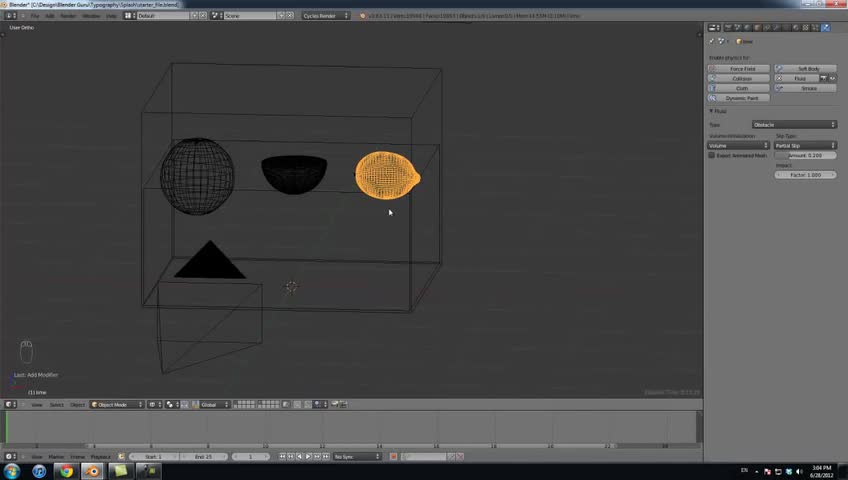Open the Render menu in header
Viewport: 848px width, 480px height.
(68, 16)
